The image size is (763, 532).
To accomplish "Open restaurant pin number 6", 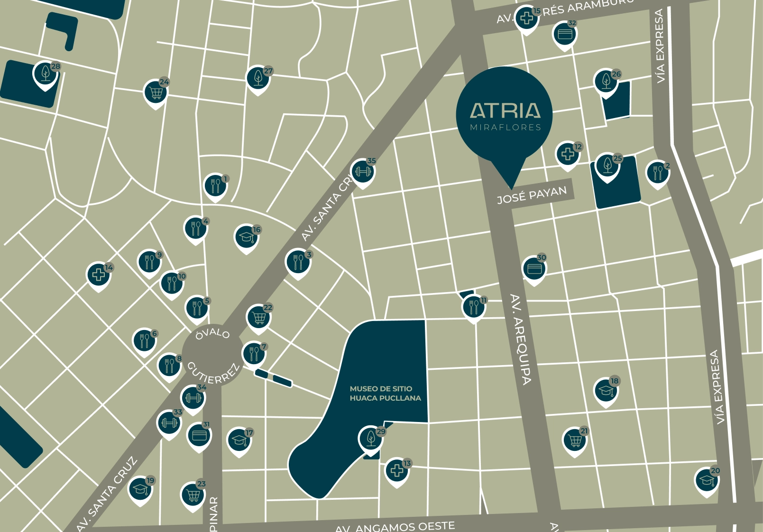I will [x=145, y=341].
